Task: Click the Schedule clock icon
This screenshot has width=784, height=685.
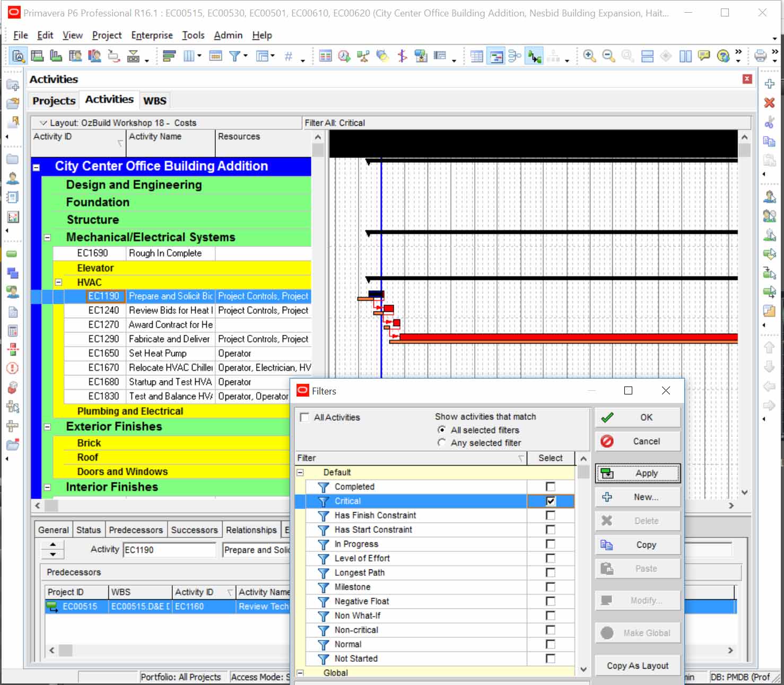Action: [x=344, y=56]
